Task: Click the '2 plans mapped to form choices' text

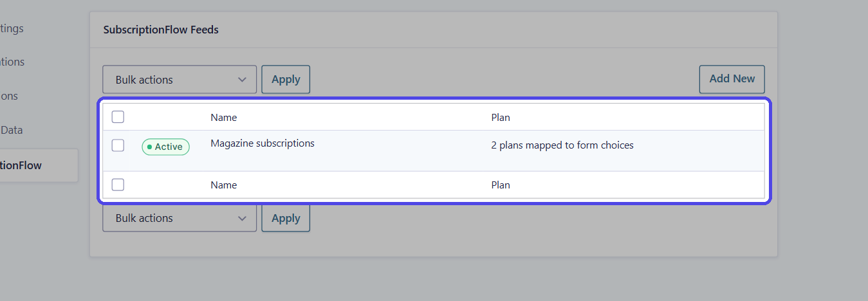Action: [562, 145]
